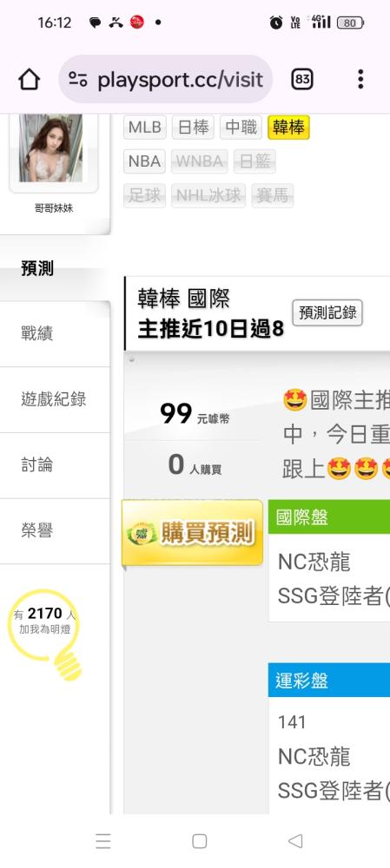Tap the site info icon in address bar
The height and width of the screenshot is (868, 390).
[78, 80]
